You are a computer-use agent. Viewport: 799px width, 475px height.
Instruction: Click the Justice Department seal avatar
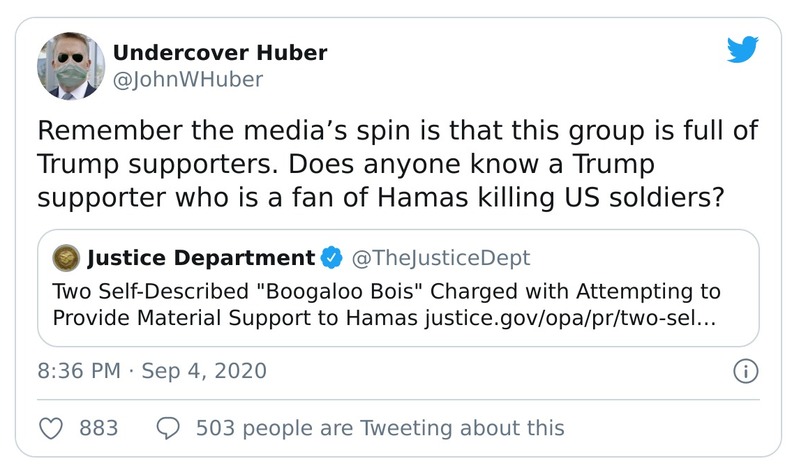tap(67, 258)
